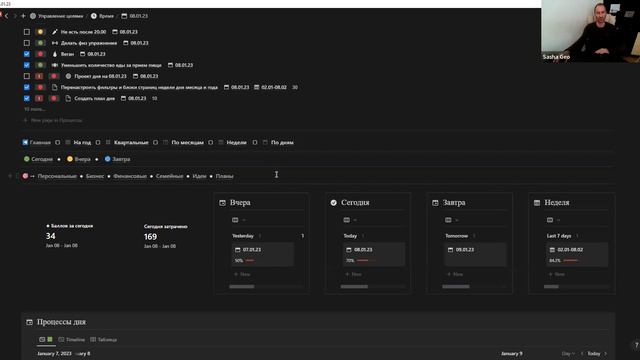Click dish icon of Уменьшить количество еды
This screenshot has height=360, width=640.
(x=55, y=65)
